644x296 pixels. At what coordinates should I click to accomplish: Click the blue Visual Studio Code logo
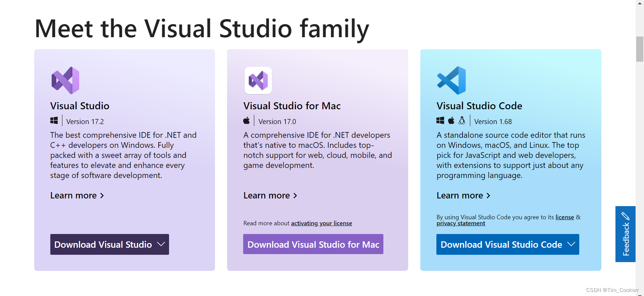(x=451, y=80)
